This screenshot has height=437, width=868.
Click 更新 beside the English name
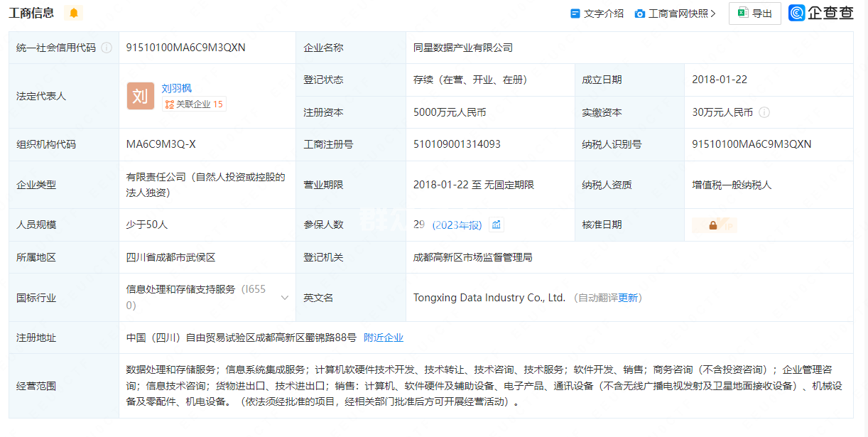(628, 298)
